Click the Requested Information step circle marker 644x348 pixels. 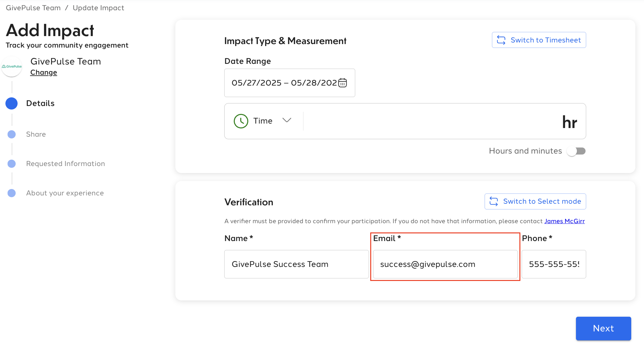11,164
